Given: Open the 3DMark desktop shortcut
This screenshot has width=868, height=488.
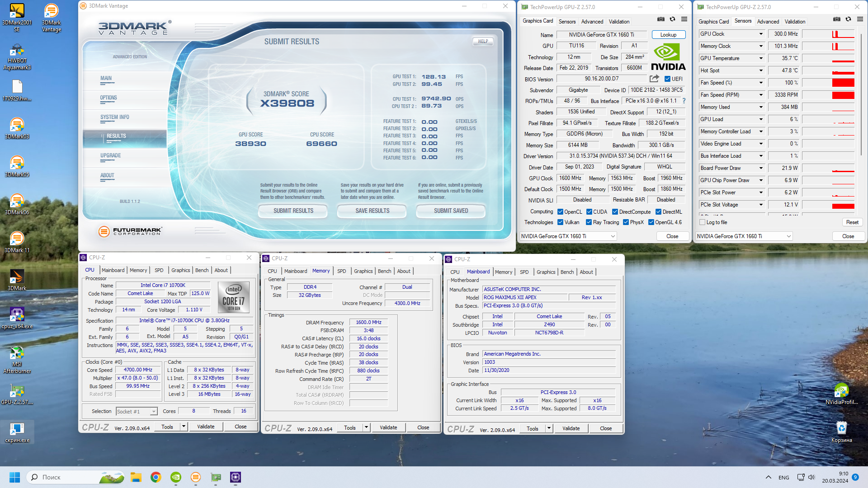Looking at the screenshot, I should click(x=17, y=280).
